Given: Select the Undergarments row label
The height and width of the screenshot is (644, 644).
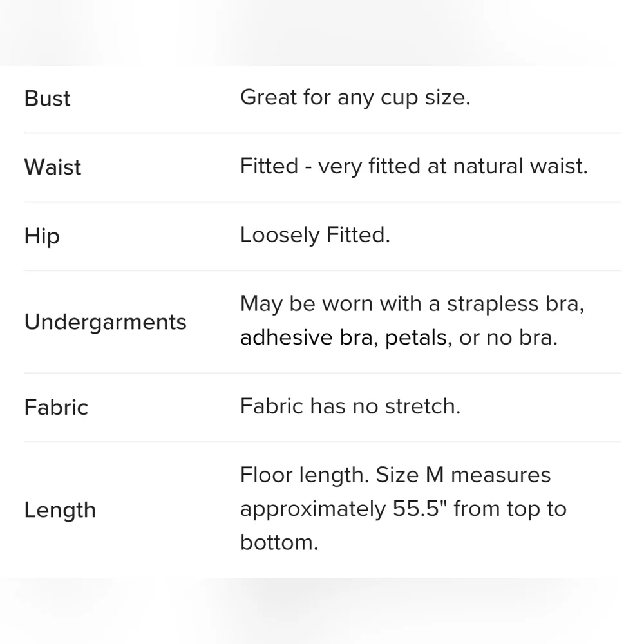Looking at the screenshot, I should [105, 322].
